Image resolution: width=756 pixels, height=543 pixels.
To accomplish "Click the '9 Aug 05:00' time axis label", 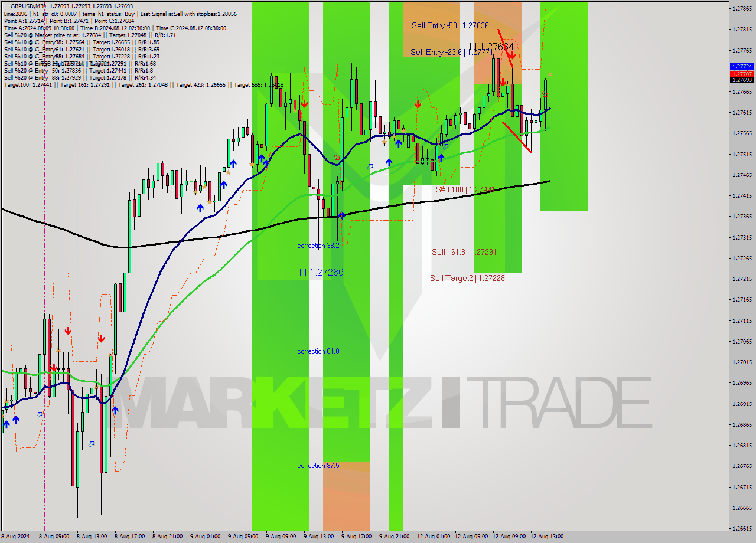I will (243, 537).
